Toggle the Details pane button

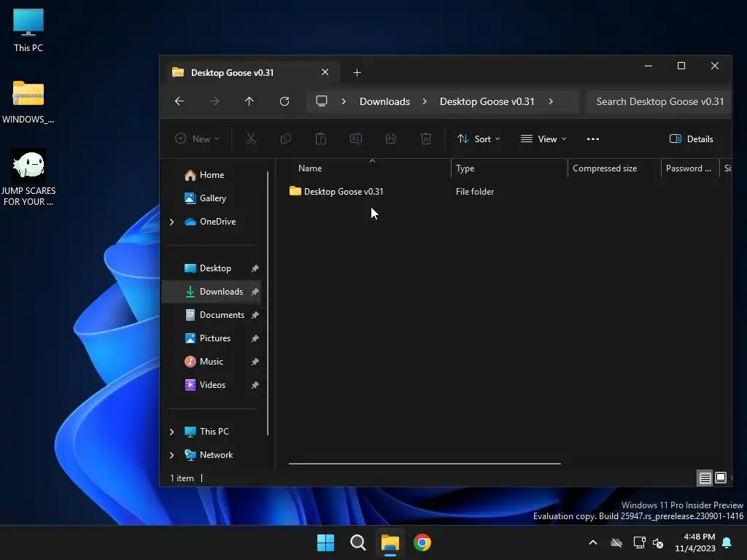tap(692, 139)
